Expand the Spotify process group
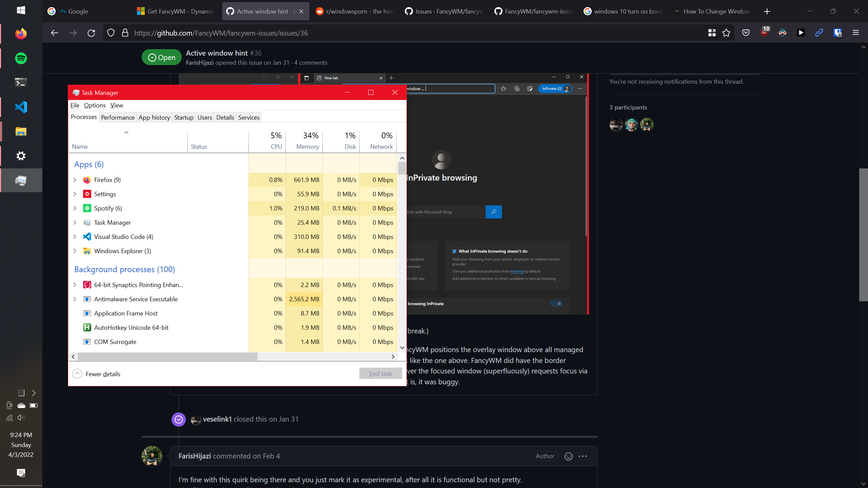The image size is (868, 488). 75,208
